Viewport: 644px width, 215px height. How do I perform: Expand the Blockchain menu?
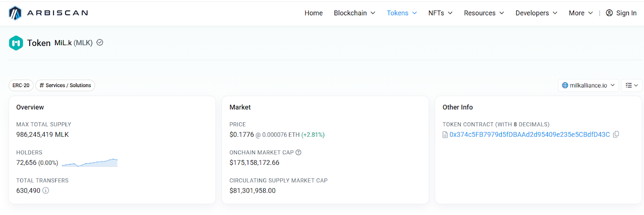pyautogui.click(x=355, y=13)
